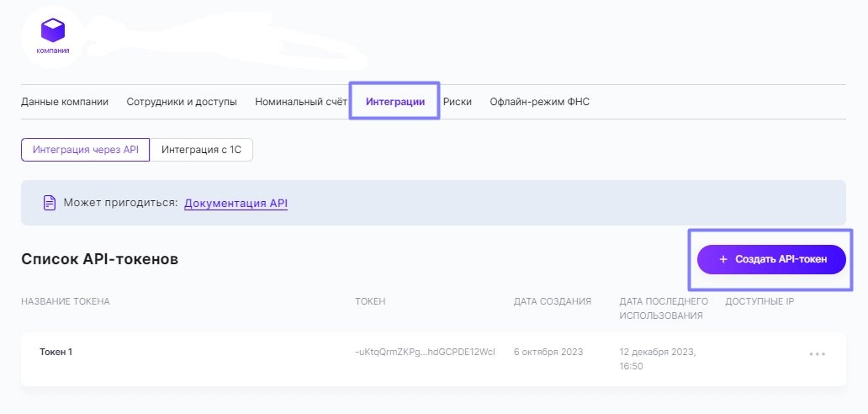
Task: Click the Создать API-токен button
Action: 771,259
